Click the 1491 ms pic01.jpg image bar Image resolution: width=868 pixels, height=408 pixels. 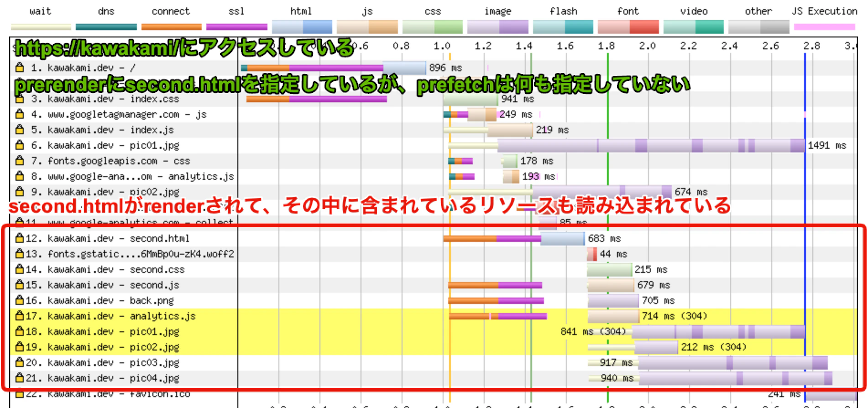coord(651,146)
